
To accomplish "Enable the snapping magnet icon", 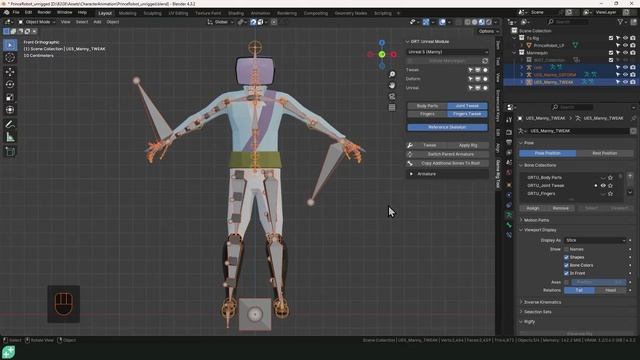I will [x=253, y=22].
